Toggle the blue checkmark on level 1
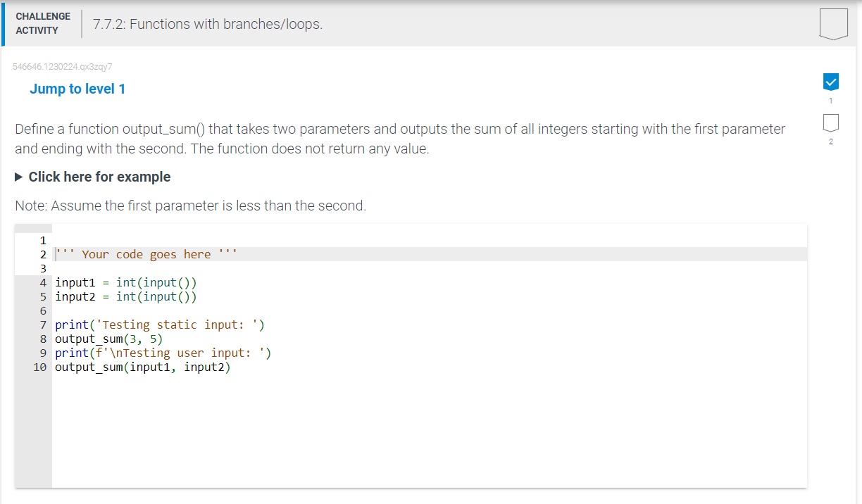Screen dimensions: 862x504 tap(830, 81)
